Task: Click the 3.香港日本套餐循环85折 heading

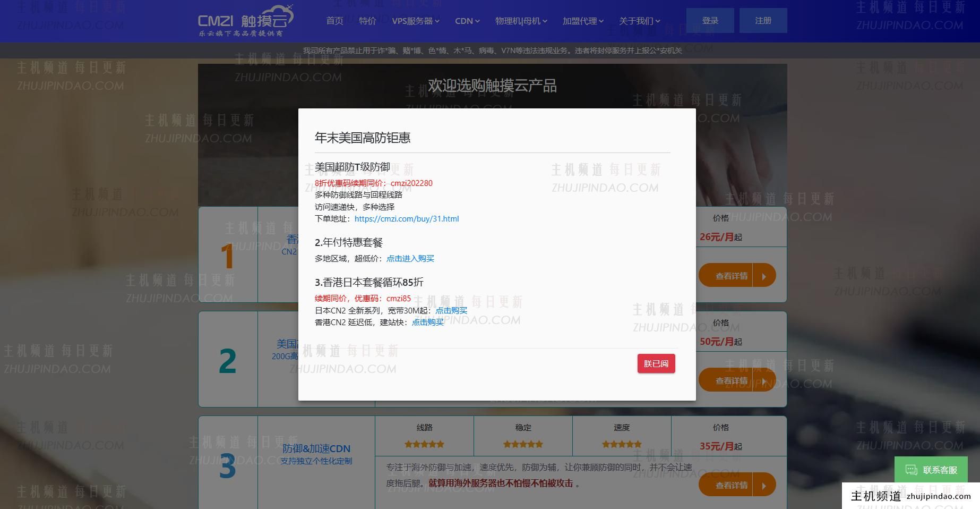Action: (369, 282)
